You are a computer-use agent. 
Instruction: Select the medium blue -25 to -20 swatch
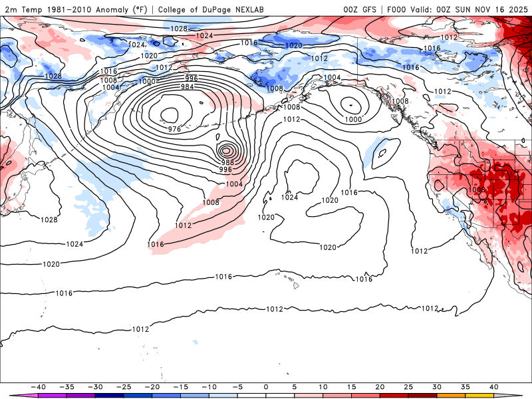(138, 396)
